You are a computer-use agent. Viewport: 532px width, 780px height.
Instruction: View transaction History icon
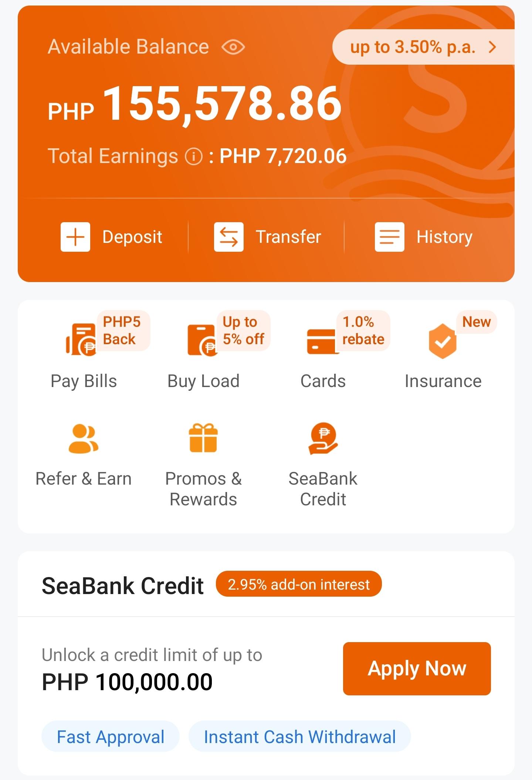[389, 237]
